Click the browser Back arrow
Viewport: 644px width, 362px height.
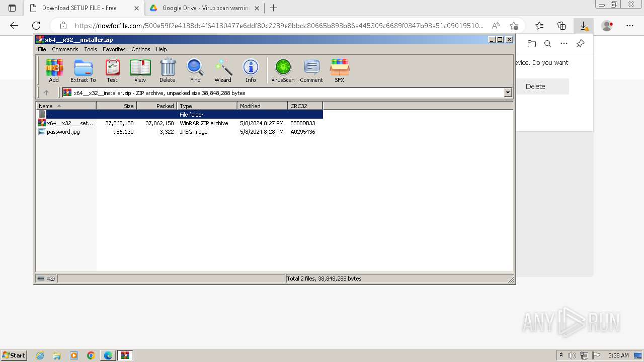click(14, 26)
